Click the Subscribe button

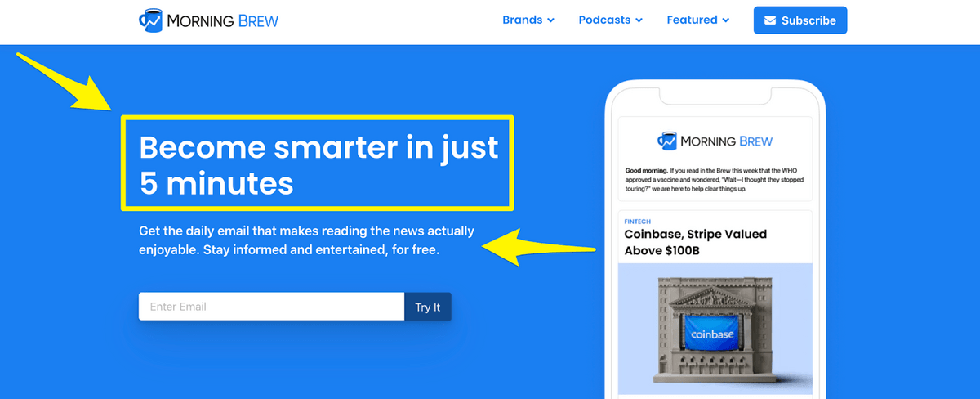[x=800, y=20]
